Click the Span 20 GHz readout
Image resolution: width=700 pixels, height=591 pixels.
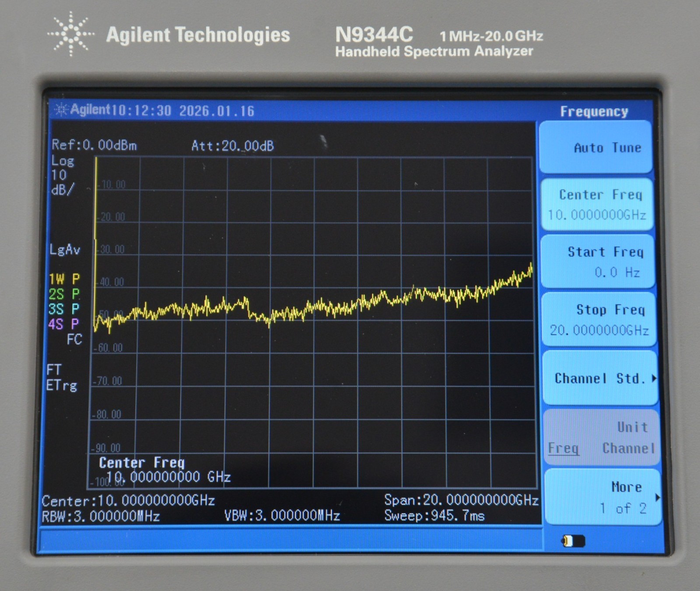pyautogui.click(x=461, y=500)
